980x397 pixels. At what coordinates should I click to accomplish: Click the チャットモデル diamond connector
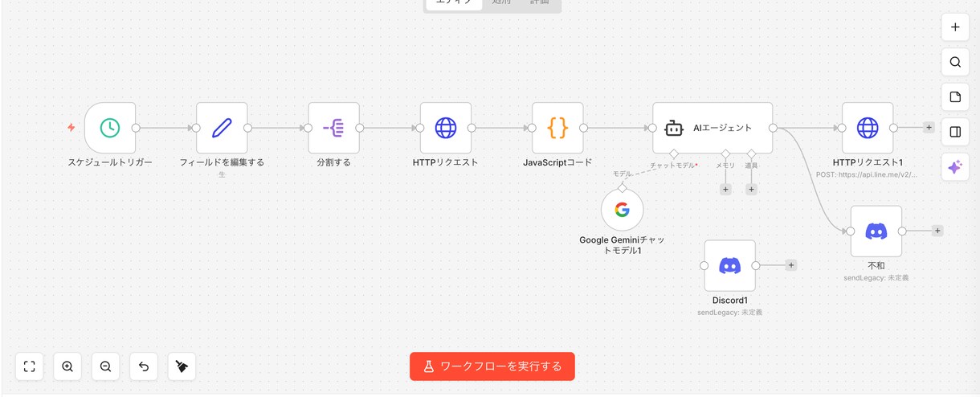[673, 153]
